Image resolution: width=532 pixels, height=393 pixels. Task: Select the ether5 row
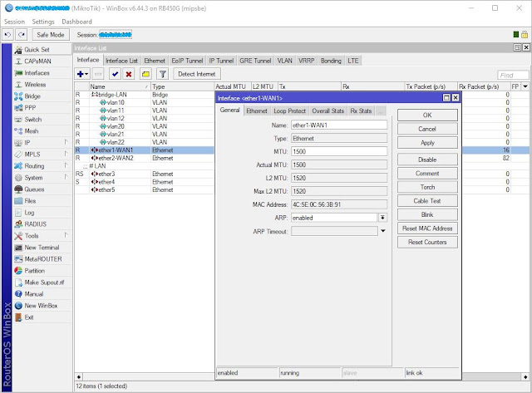click(144, 190)
